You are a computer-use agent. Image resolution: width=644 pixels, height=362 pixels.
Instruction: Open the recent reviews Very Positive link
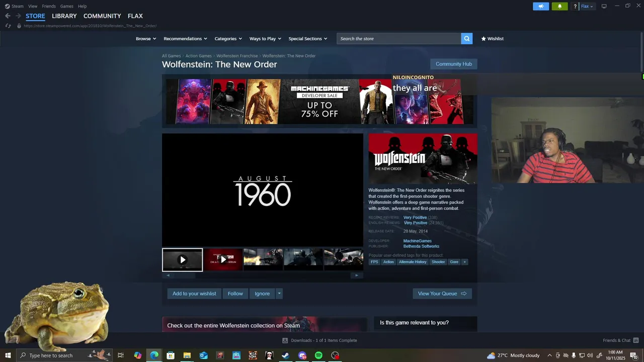(x=415, y=218)
